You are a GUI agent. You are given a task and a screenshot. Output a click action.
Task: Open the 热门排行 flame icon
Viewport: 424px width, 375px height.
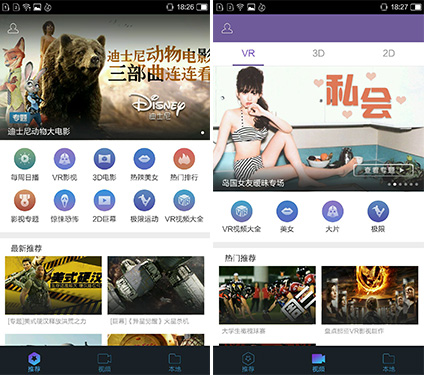pyautogui.click(x=184, y=159)
